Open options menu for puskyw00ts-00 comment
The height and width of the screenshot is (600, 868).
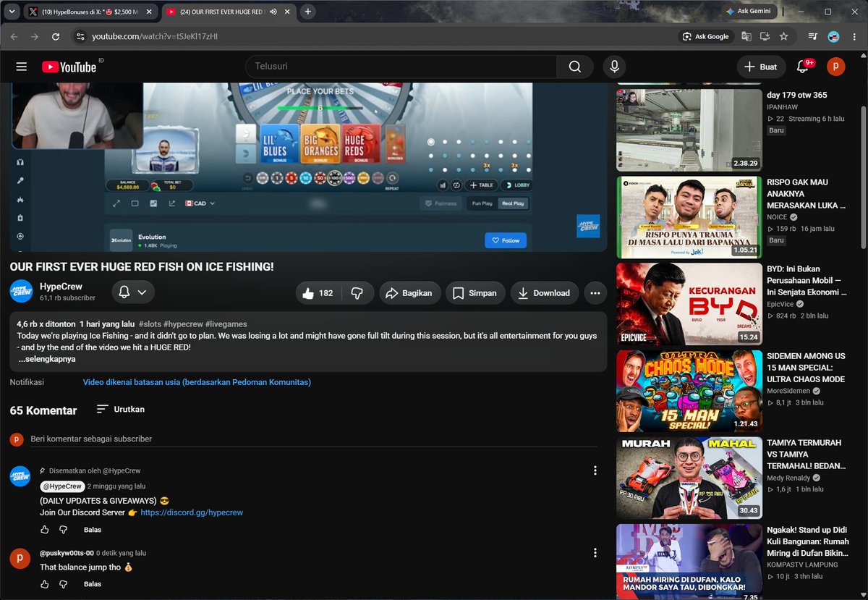click(595, 553)
